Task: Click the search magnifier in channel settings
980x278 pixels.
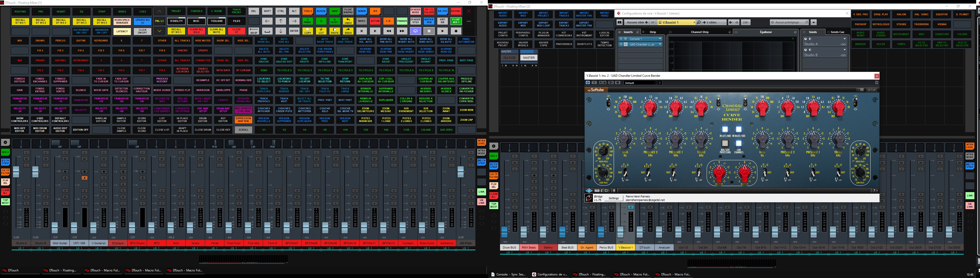Action: [x=699, y=22]
